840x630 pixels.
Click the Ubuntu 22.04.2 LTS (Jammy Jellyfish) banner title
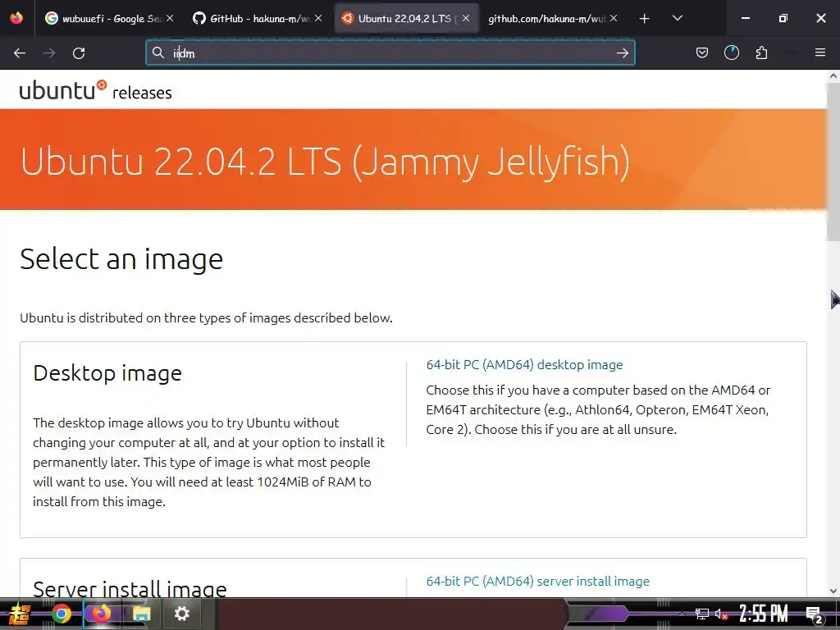(325, 162)
